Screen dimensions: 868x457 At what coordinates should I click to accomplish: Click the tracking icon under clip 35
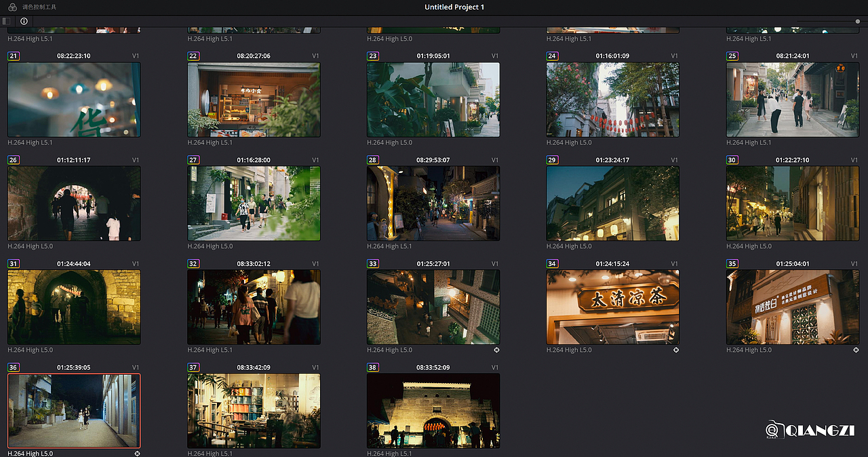point(856,350)
